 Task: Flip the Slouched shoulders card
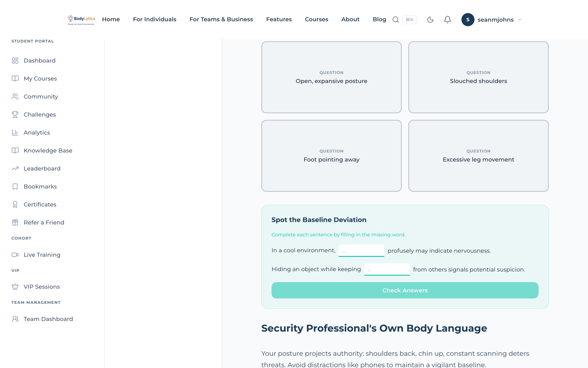[x=478, y=77]
